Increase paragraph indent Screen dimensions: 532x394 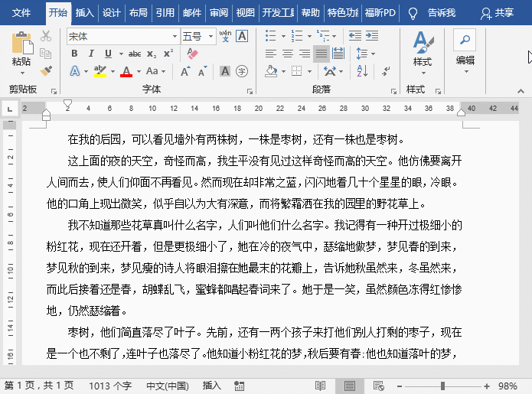pos(372,36)
